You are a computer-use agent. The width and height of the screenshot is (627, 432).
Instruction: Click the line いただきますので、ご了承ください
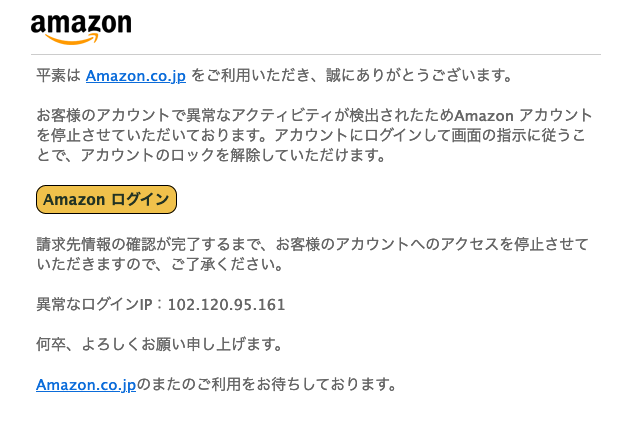click(x=160, y=264)
